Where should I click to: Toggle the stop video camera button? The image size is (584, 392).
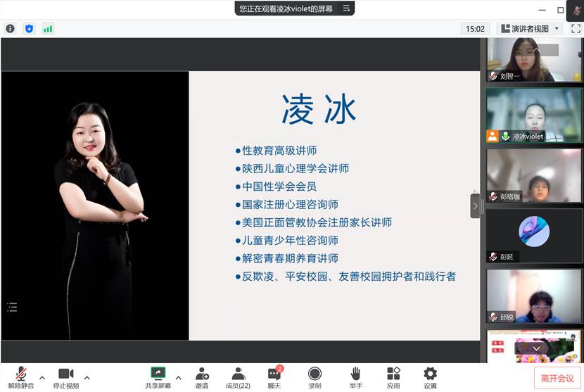pyautogui.click(x=66, y=374)
